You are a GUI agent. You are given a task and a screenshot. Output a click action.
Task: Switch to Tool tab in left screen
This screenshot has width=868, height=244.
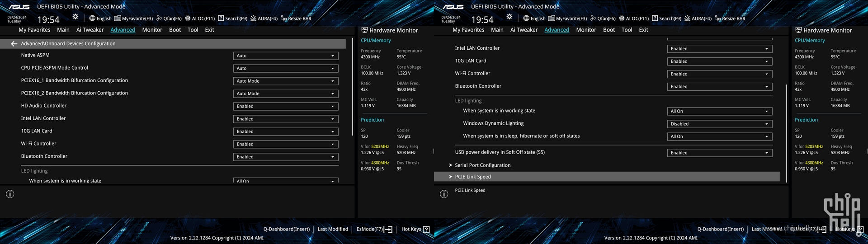click(x=193, y=30)
